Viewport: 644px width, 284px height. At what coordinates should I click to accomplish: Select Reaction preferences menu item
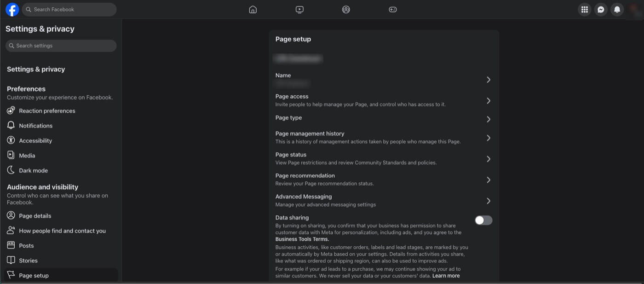pyautogui.click(x=61, y=110)
